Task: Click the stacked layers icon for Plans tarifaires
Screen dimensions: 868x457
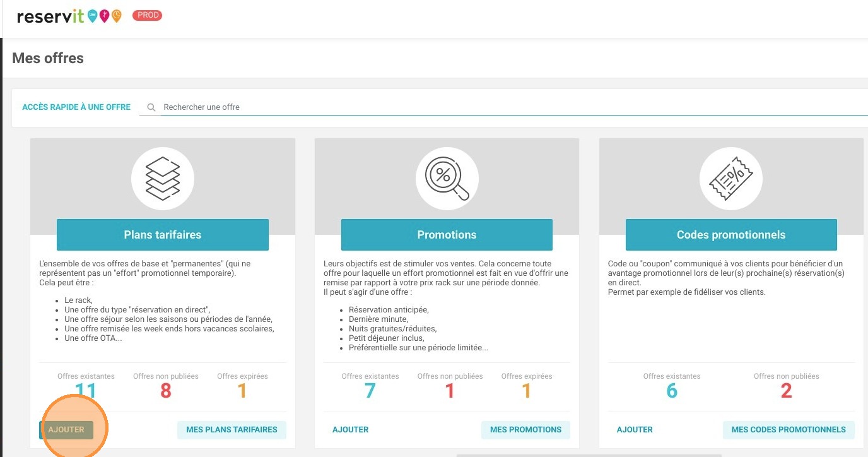Action: coord(163,179)
